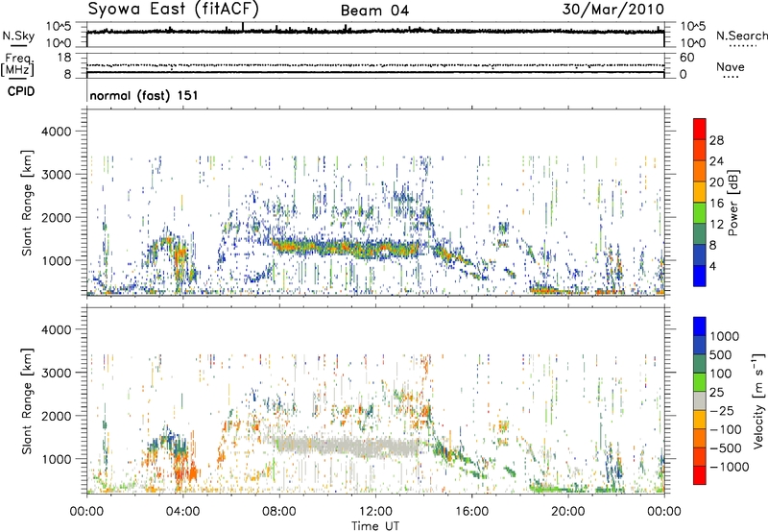Click the '20:00' time axis label

[568, 512]
